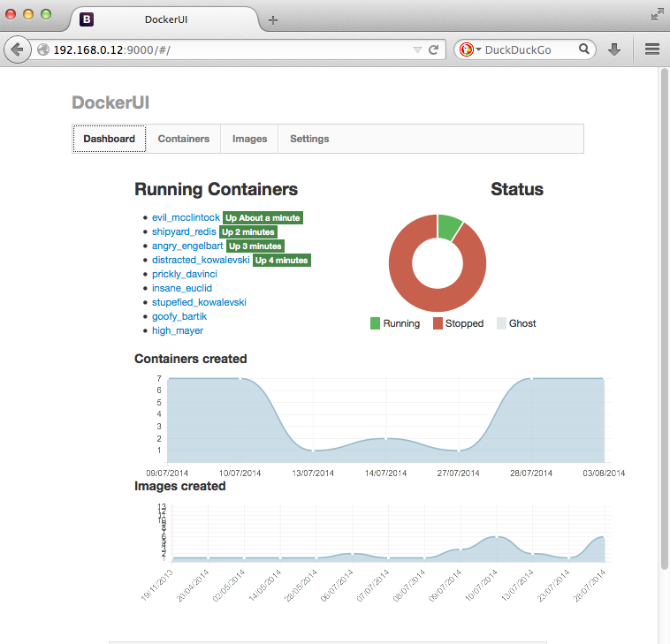Image resolution: width=670 pixels, height=644 pixels.
Task: Click the page vertical scrollbar
Action: (x=664, y=318)
